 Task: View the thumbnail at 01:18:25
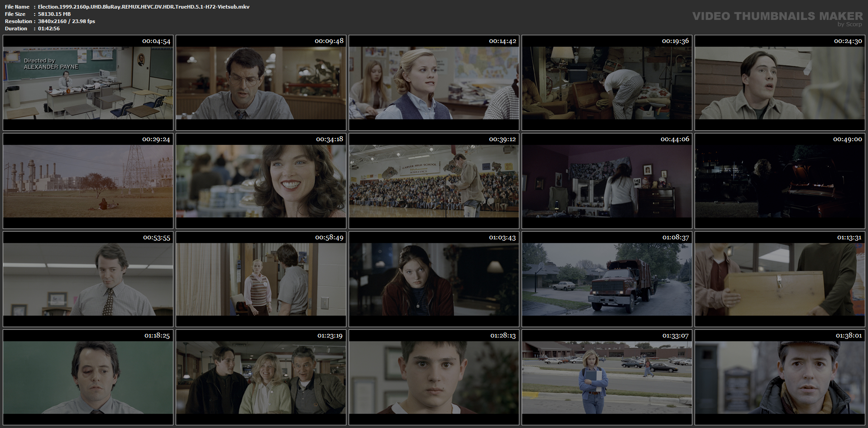click(88, 377)
